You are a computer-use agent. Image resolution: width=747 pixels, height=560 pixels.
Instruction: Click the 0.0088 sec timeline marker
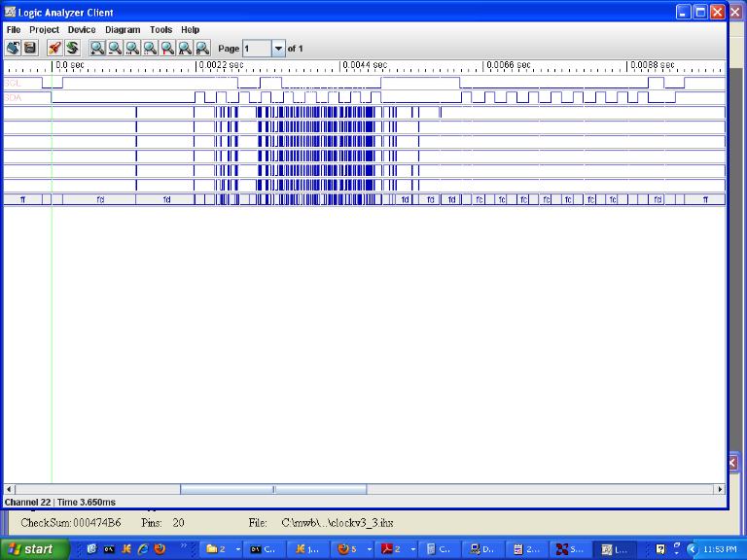653,65
